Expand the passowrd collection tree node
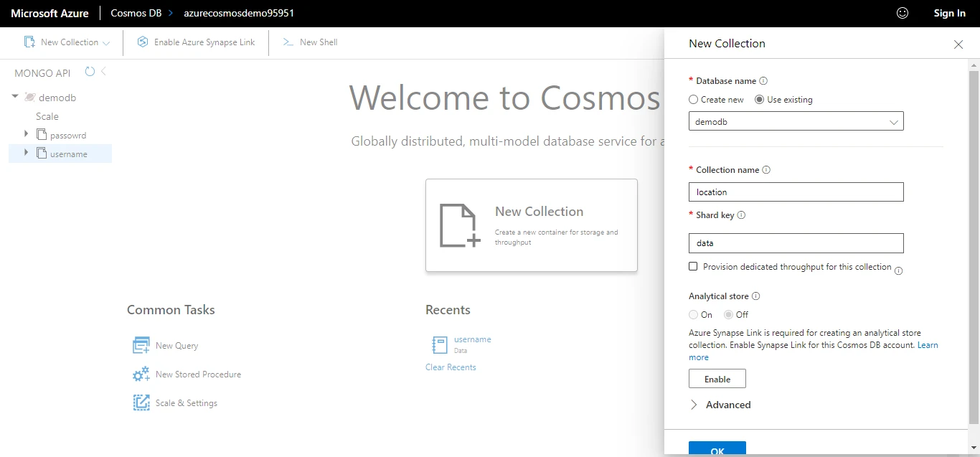This screenshot has width=980, height=457. (26, 134)
